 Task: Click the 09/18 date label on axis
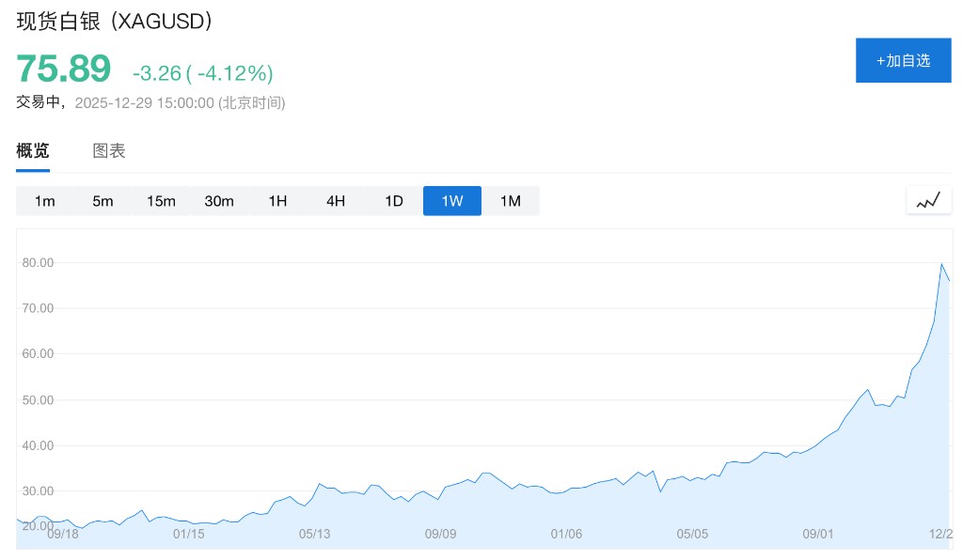tap(63, 534)
